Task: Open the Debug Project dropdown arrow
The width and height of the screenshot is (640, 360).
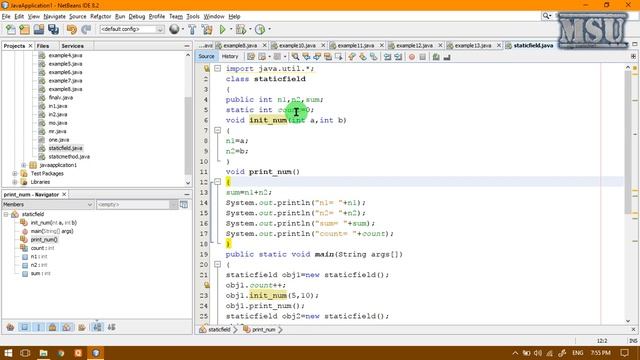Action: click(x=250, y=29)
